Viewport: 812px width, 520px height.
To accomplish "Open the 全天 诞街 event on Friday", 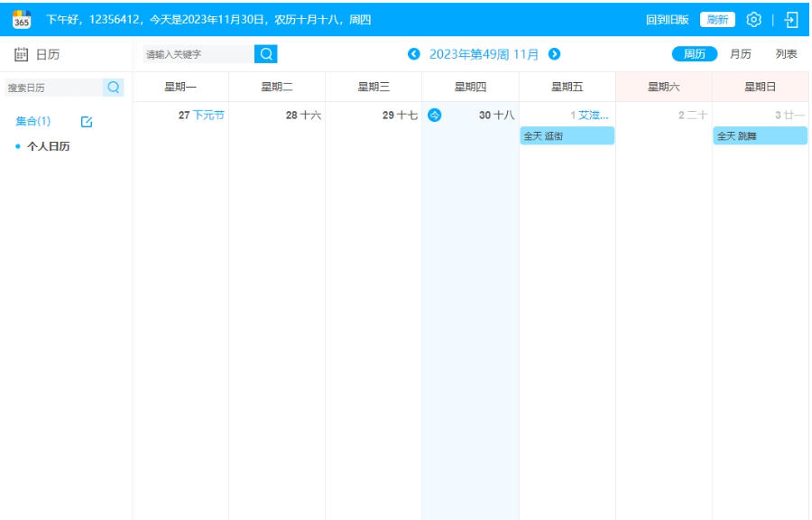I will (566, 136).
